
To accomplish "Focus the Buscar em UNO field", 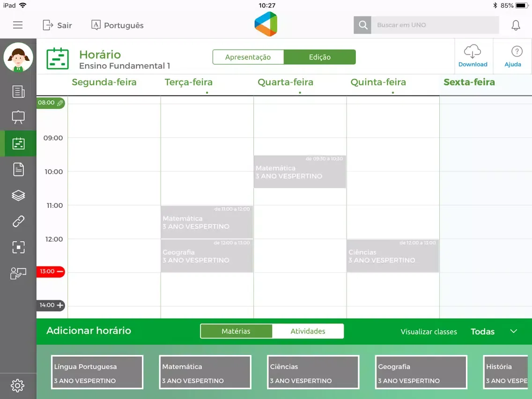I will click(436, 25).
